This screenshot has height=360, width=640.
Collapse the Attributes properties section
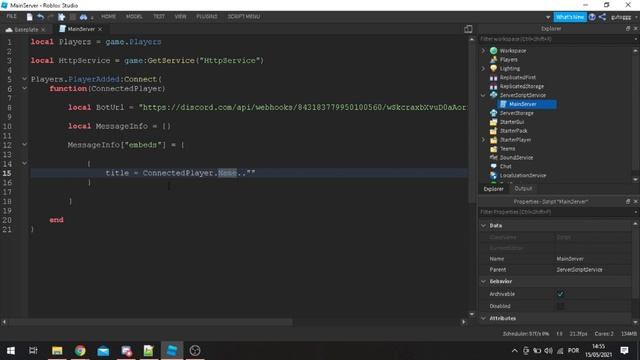coord(484,318)
